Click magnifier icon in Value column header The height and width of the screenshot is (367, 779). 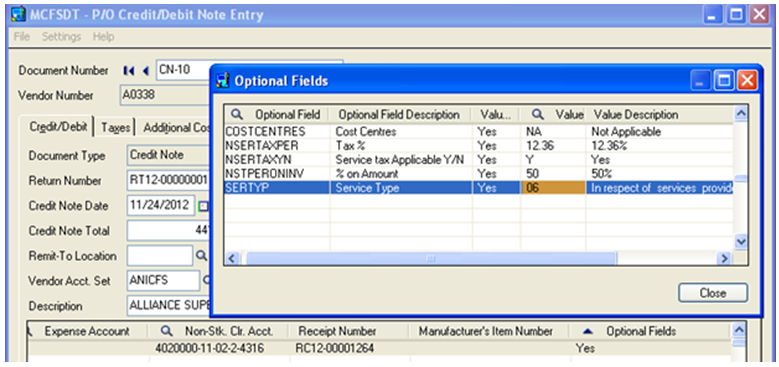(x=538, y=115)
